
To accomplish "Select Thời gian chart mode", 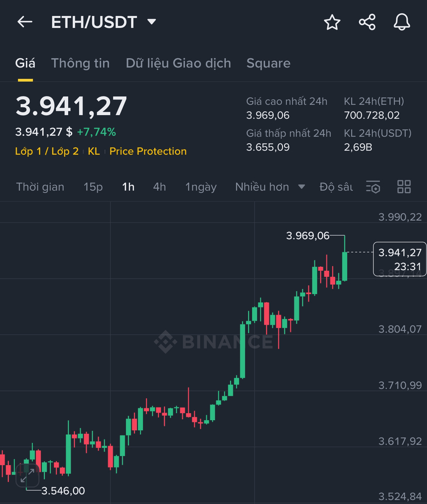I will (40, 187).
